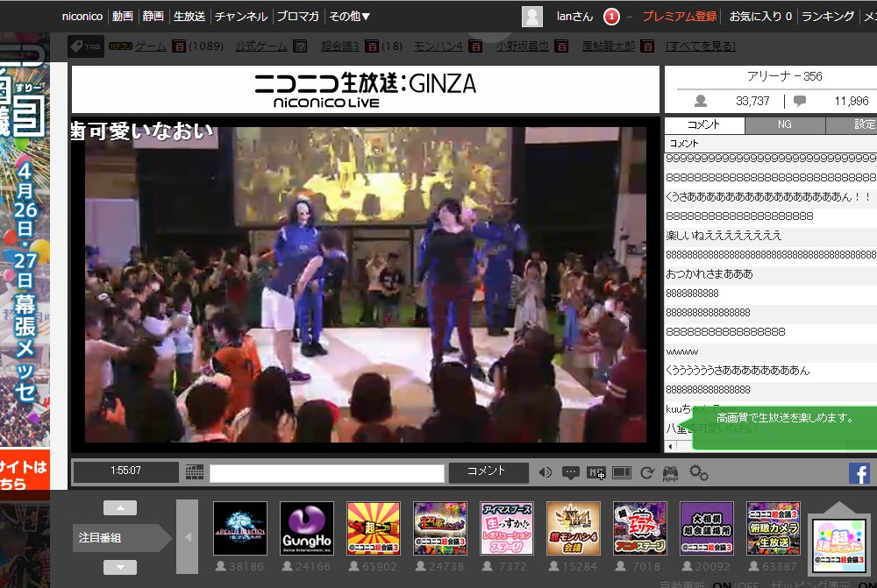
Task: Switch to the NG tab
Action: point(785,124)
